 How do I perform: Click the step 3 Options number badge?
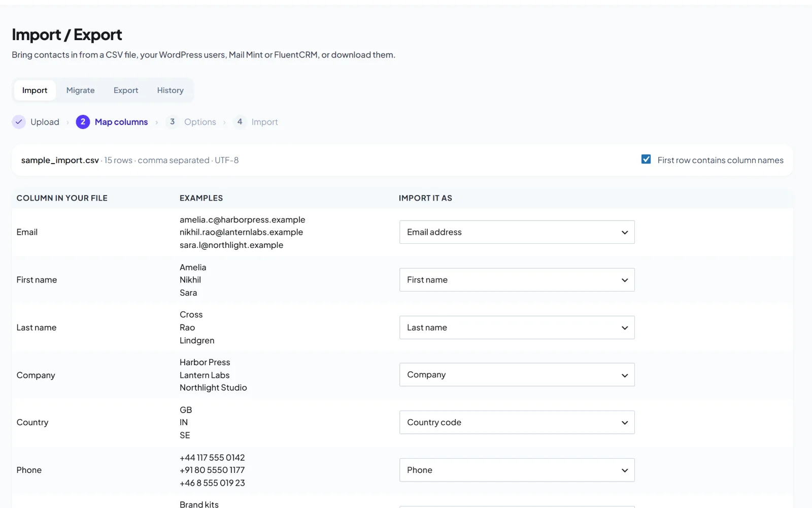(172, 122)
